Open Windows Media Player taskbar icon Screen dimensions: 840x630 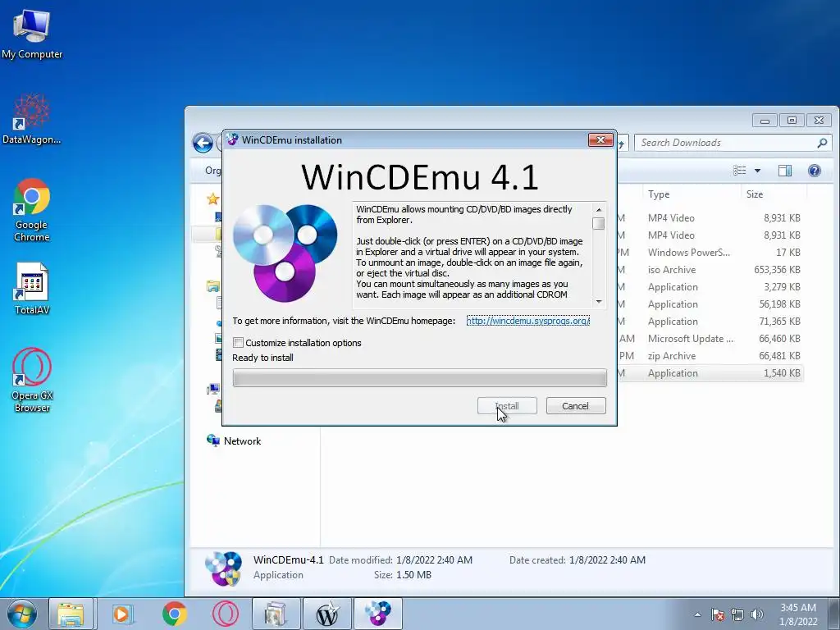[122, 614]
